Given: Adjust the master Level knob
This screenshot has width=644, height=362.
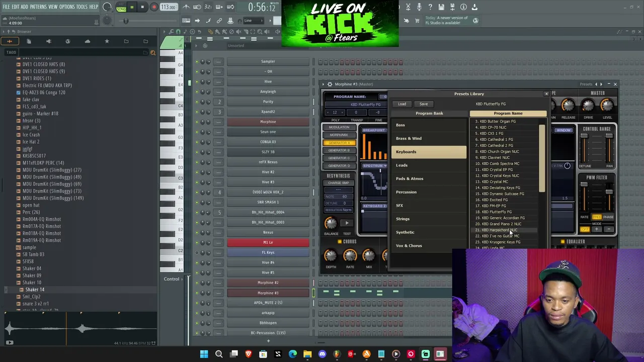Looking at the screenshot, I should (607, 105).
